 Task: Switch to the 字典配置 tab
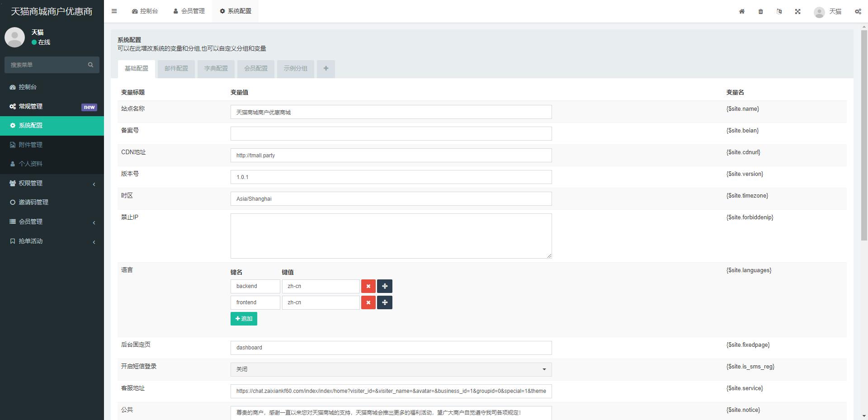(x=216, y=69)
